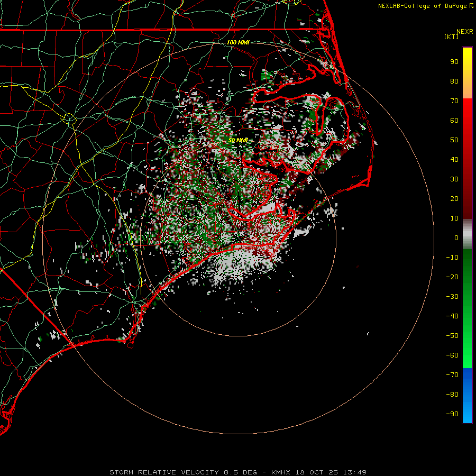The image size is (476, 476).
Task: Click the -10 value on velocity legend
Action: point(452,258)
